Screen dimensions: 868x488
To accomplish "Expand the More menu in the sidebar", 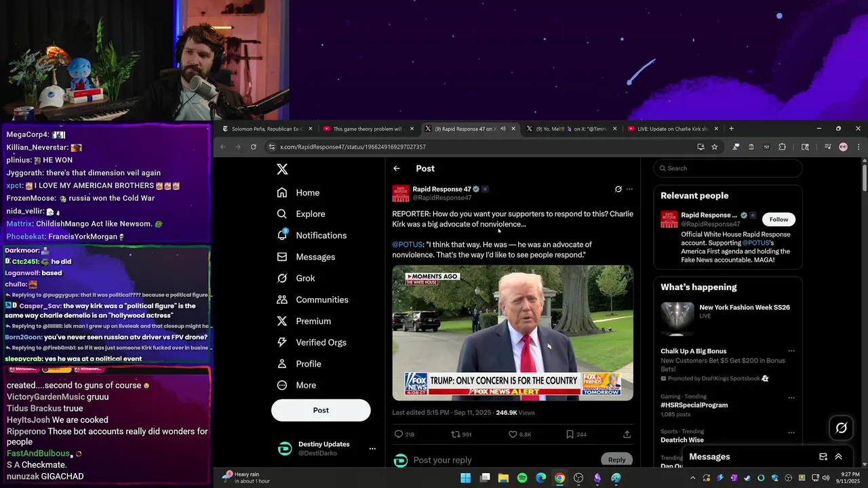I will [296, 385].
